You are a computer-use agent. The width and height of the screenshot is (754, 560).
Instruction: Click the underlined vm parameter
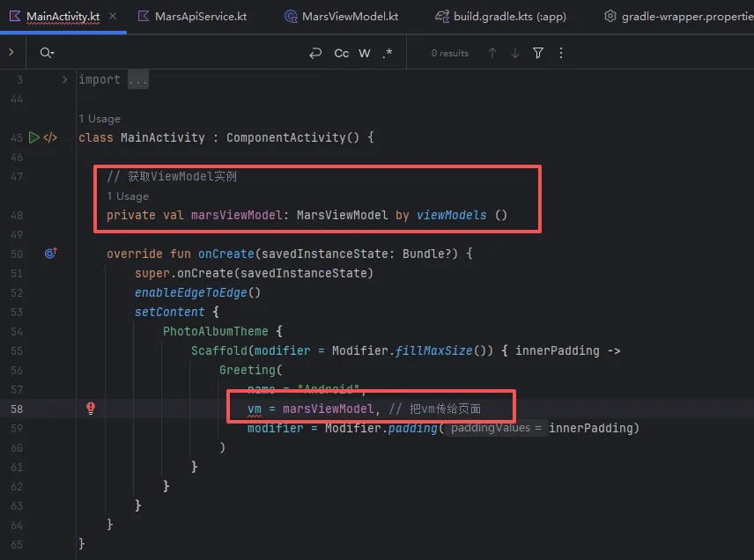click(255, 409)
